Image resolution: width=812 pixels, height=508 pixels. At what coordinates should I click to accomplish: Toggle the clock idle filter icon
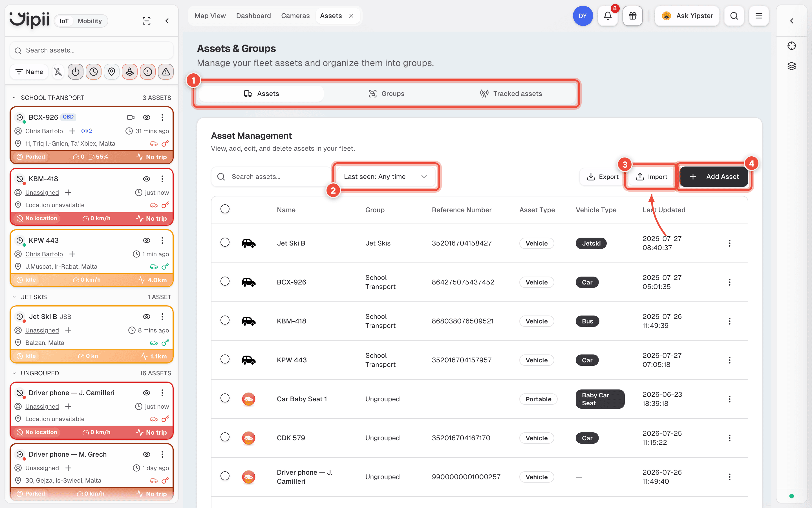[94, 72]
